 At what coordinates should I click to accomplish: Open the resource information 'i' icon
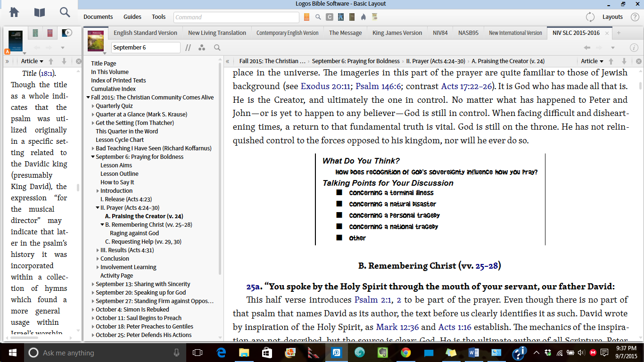pyautogui.click(x=634, y=48)
